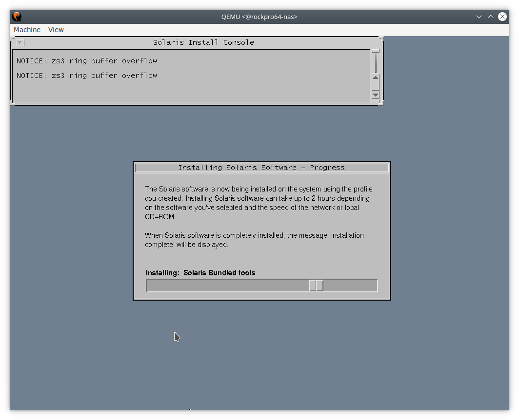
Task: Click the console scrollbar up arrow
Action: tap(376, 77)
